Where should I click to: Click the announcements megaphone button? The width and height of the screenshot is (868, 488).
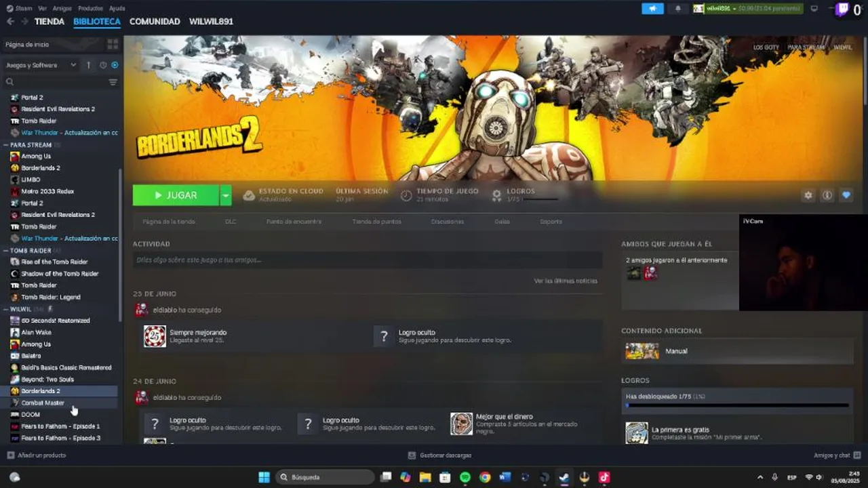pos(652,9)
